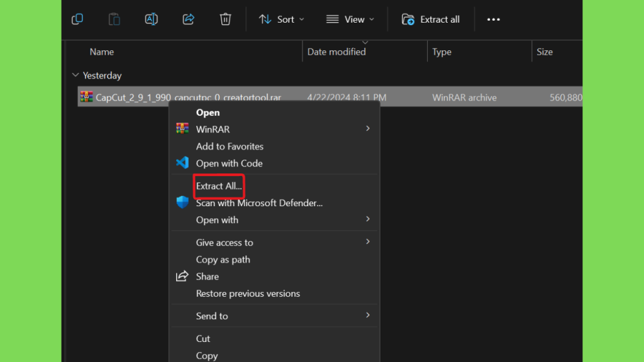Select the Yesterday group label
The image size is (644, 362).
click(x=103, y=75)
